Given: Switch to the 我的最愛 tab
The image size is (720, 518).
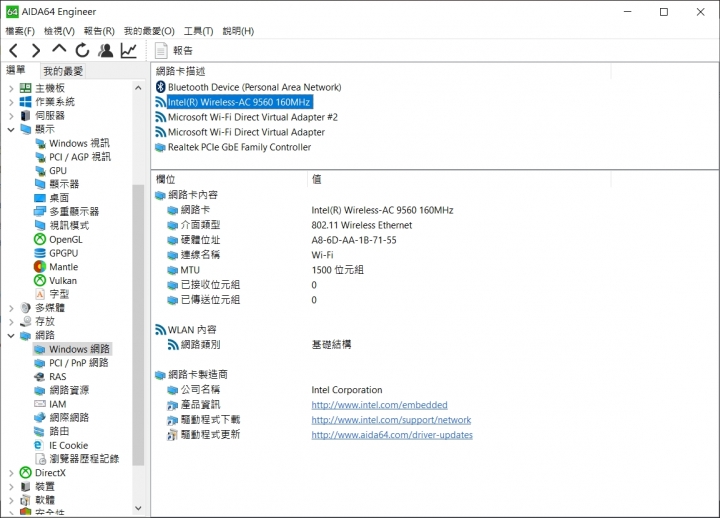Looking at the screenshot, I should [63, 71].
